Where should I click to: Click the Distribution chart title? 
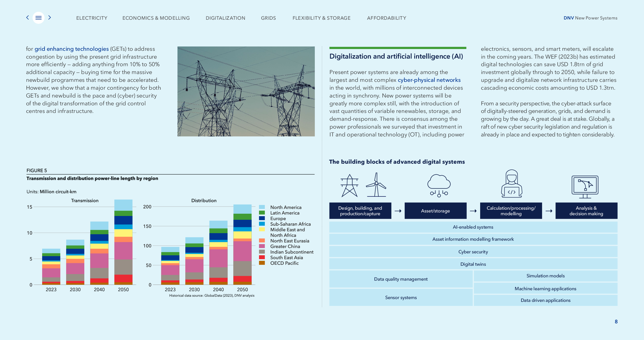point(204,201)
